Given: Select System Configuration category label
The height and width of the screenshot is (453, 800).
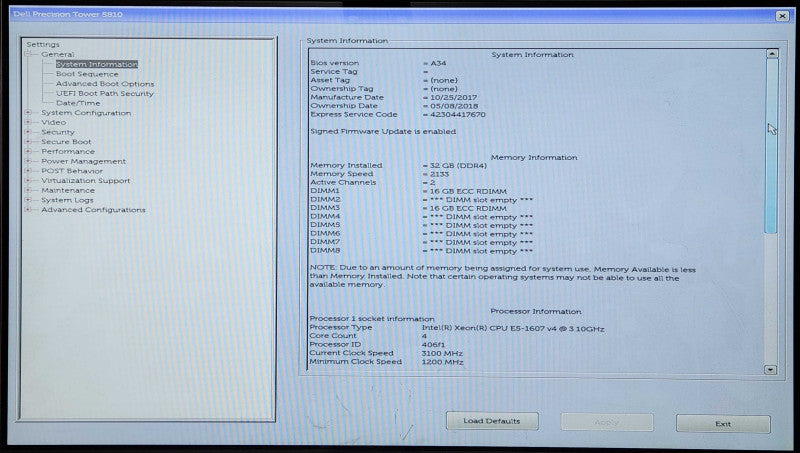Looking at the screenshot, I should click(86, 113).
